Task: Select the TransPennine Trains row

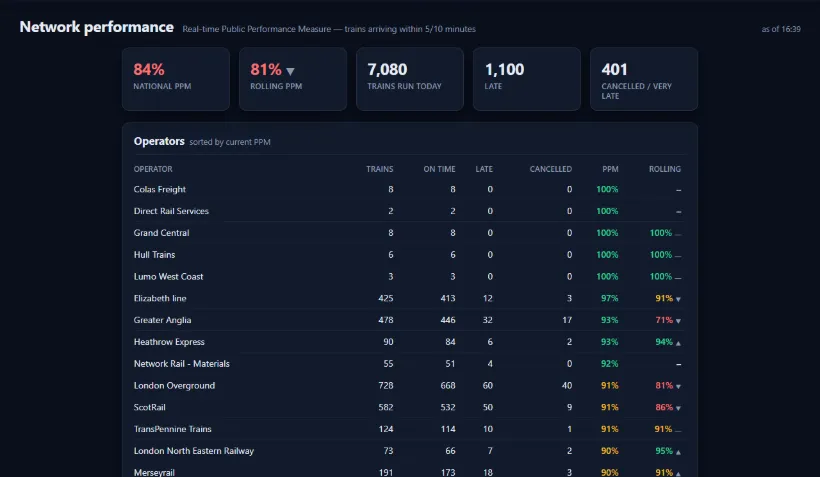Action: pyautogui.click(x=410, y=429)
